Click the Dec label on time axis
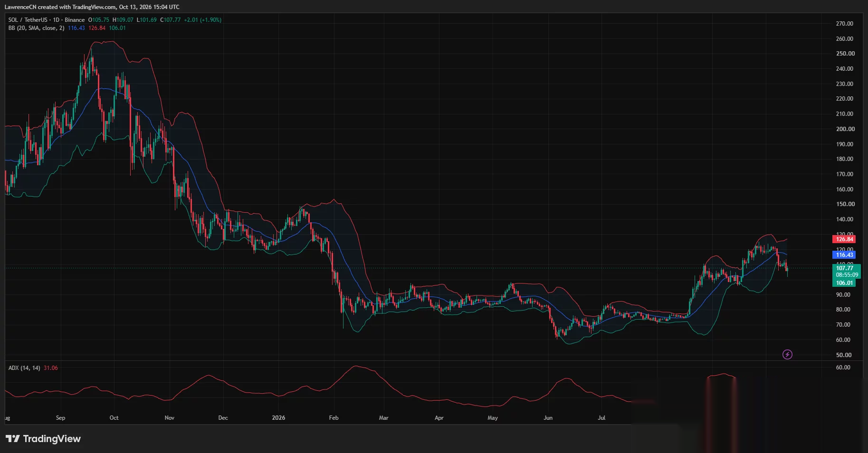The height and width of the screenshot is (453, 868). 223,418
